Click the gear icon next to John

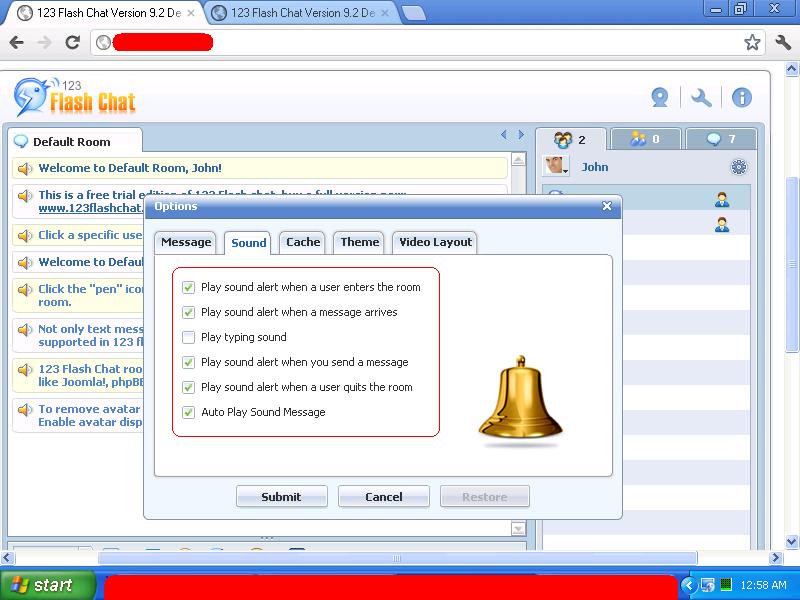(738, 167)
